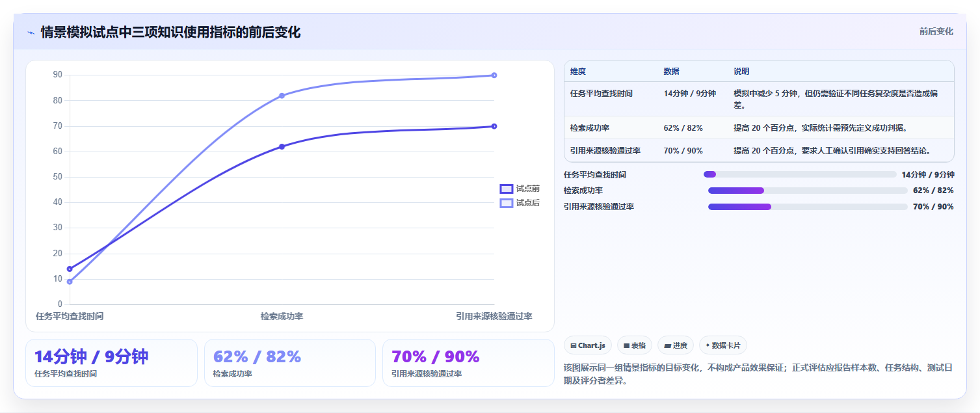
Task: Click the 表格 chip
Action: 635,345
